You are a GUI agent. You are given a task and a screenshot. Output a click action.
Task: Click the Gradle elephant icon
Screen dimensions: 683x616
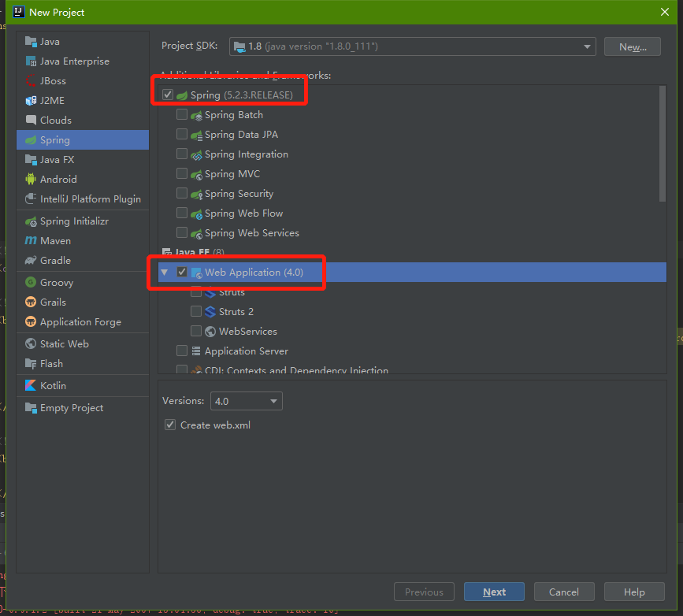pos(31,261)
